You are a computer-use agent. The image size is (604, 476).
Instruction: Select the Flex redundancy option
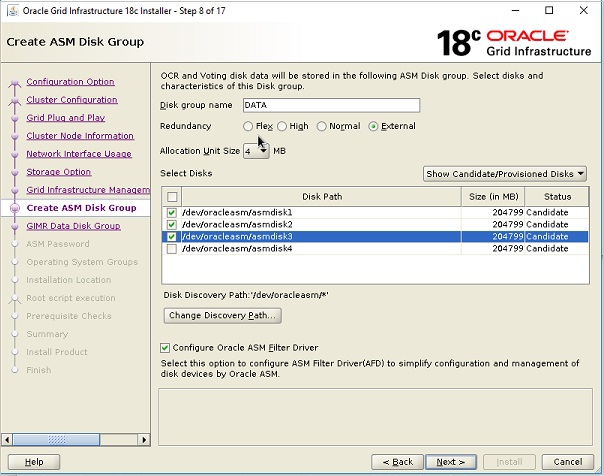click(248, 126)
